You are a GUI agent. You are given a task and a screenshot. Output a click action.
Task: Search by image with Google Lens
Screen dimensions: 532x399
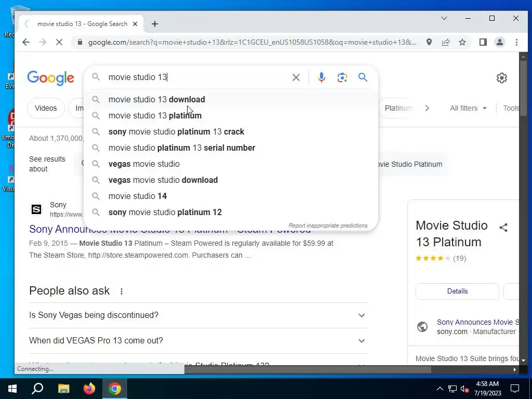342,77
